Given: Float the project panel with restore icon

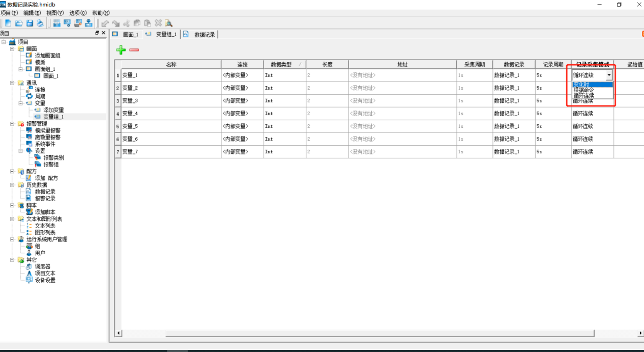Looking at the screenshot, I should 97,33.
